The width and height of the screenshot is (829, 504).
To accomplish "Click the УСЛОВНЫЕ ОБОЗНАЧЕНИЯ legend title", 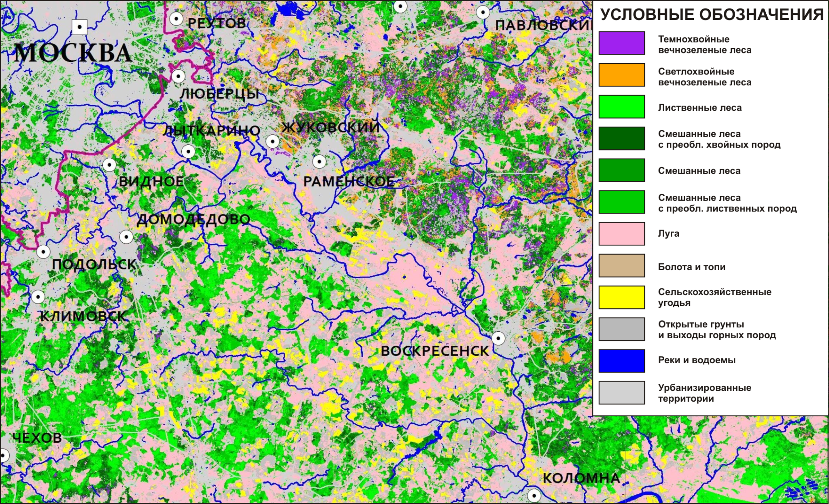I will click(x=712, y=15).
